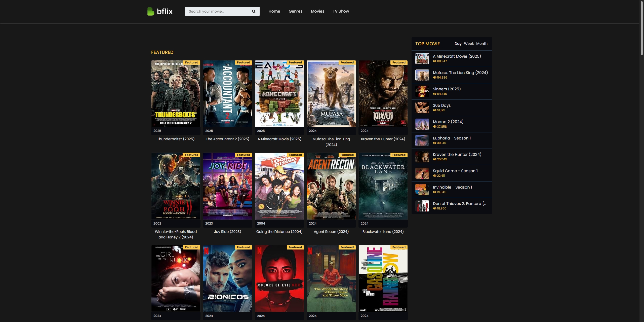Open Going the Distance poster

pyautogui.click(x=279, y=186)
